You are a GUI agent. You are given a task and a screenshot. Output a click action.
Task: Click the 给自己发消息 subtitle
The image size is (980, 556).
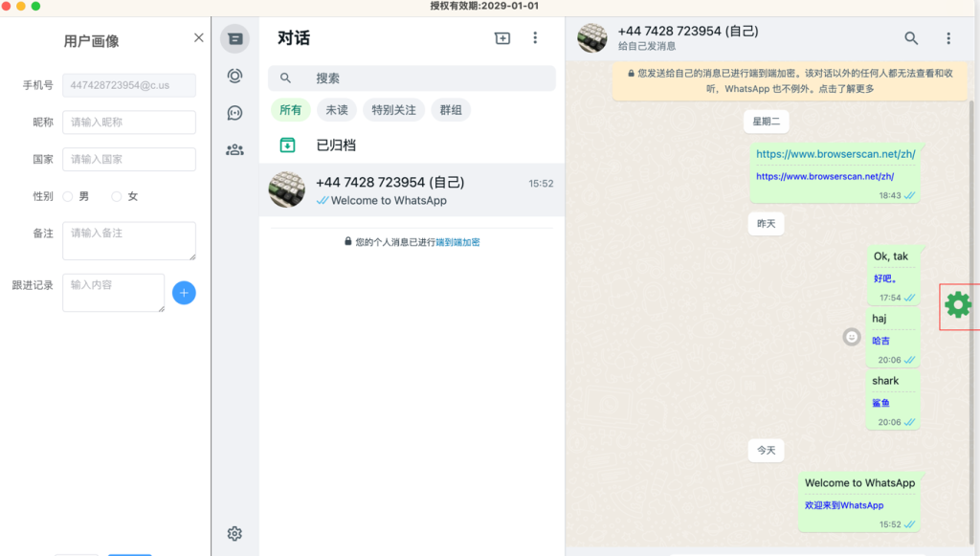647,46
